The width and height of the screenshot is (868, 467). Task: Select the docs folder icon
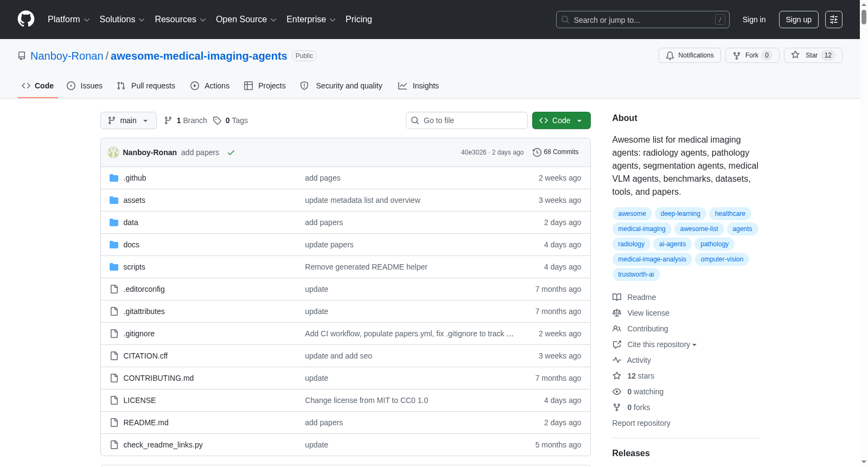[x=114, y=245]
